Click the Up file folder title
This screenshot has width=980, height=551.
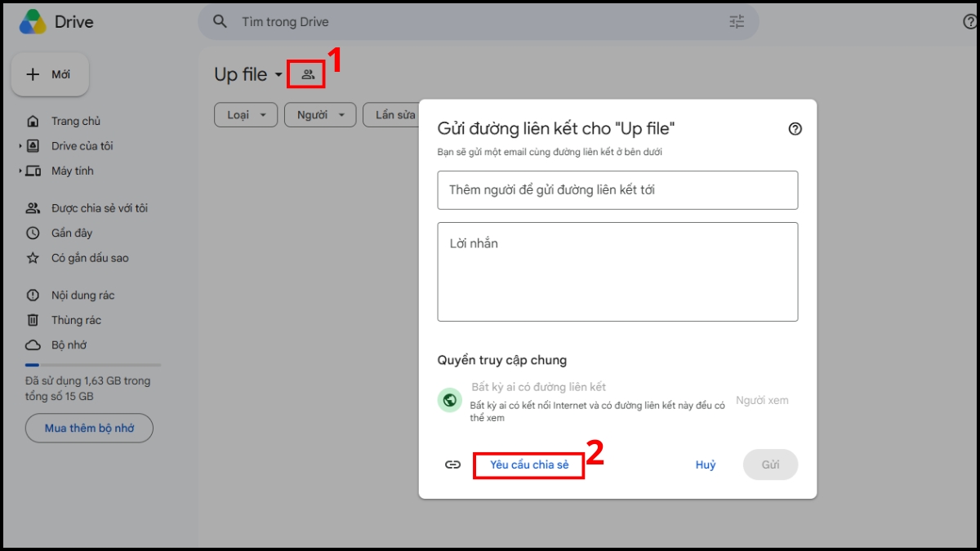(x=241, y=74)
